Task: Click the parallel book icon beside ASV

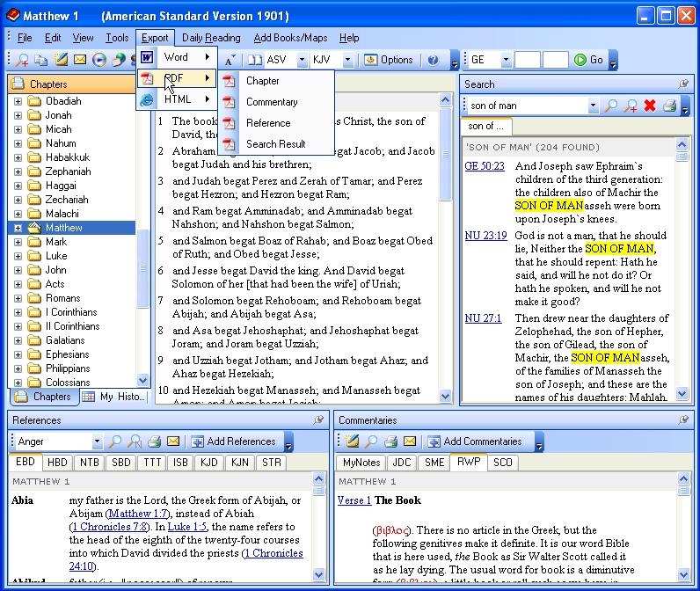Action: tap(255, 60)
